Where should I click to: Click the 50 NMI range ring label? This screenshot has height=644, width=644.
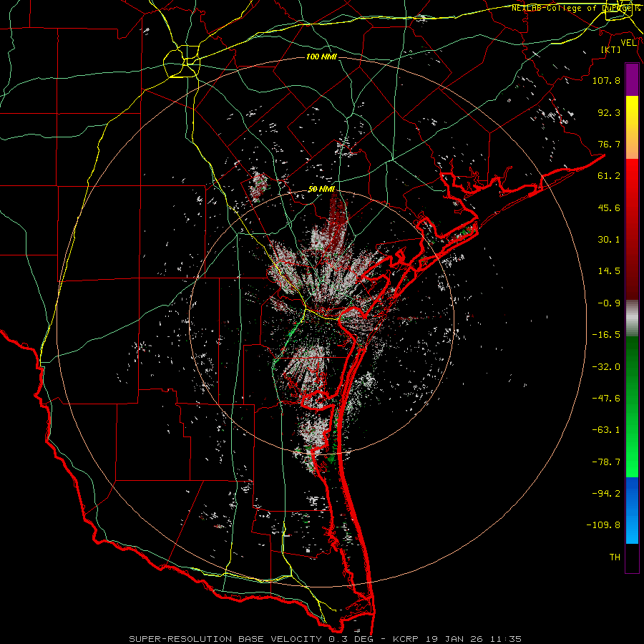tap(321, 190)
